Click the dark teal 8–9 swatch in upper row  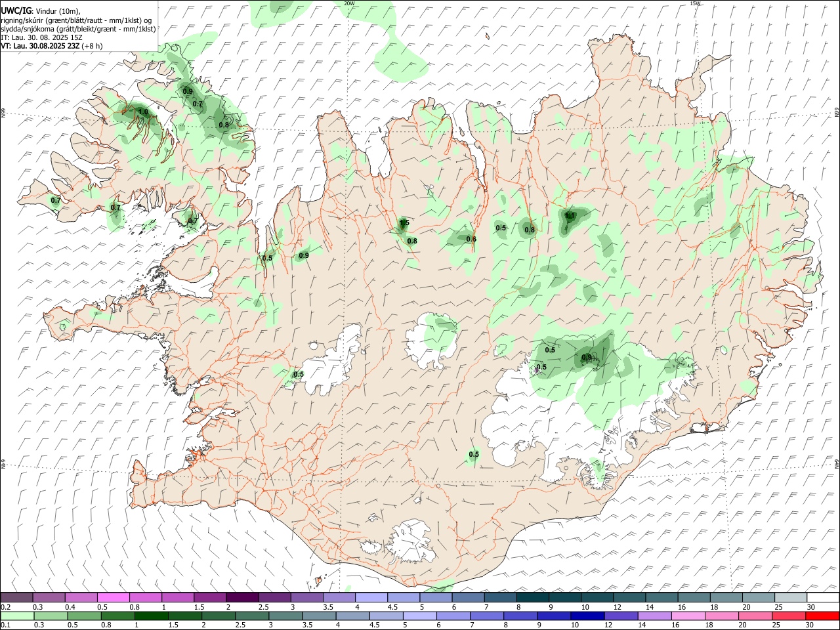point(533,598)
